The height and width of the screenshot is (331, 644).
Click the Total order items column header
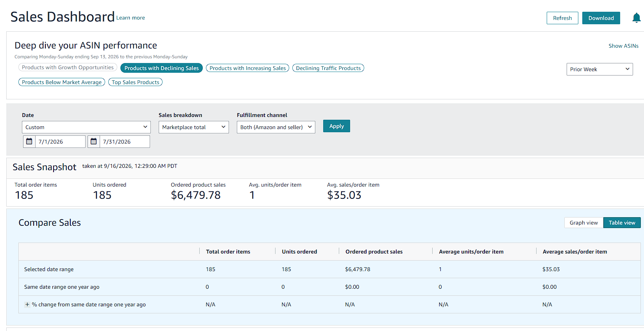coord(228,252)
